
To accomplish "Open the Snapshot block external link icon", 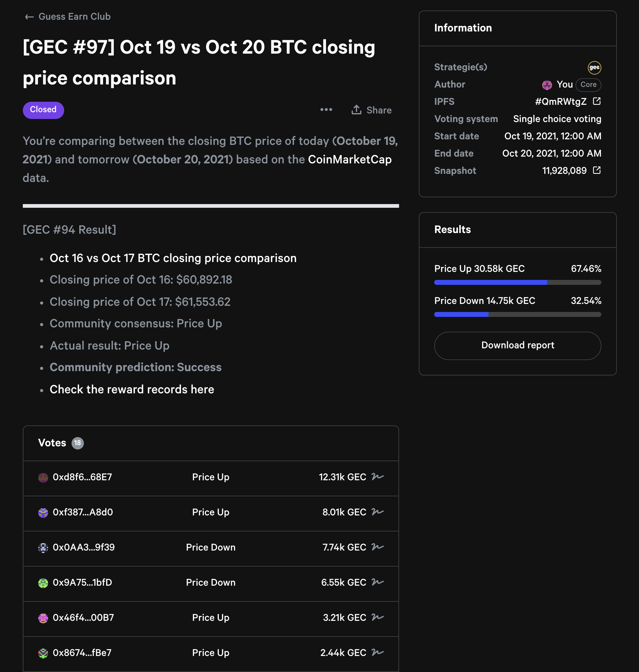I will 596,170.
